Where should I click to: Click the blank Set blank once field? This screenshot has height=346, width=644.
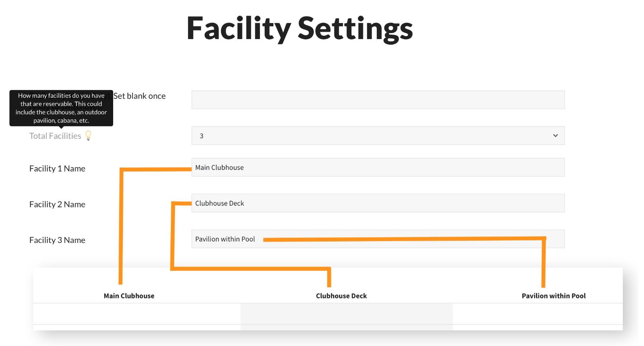[377, 99]
